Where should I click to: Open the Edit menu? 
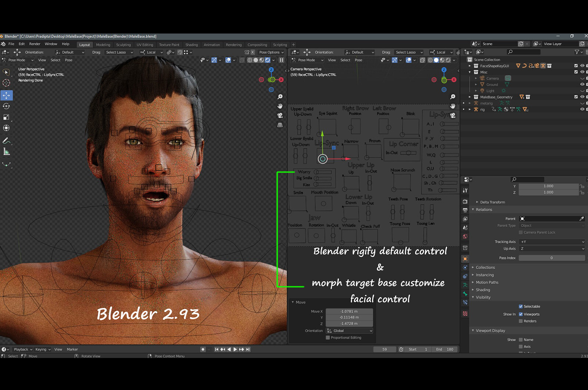click(21, 44)
